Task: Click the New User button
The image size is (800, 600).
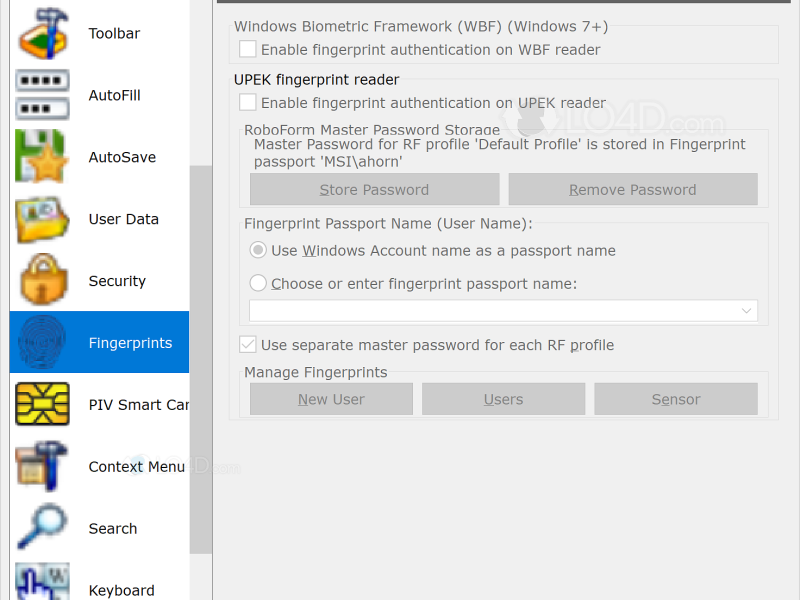Action: click(331, 399)
